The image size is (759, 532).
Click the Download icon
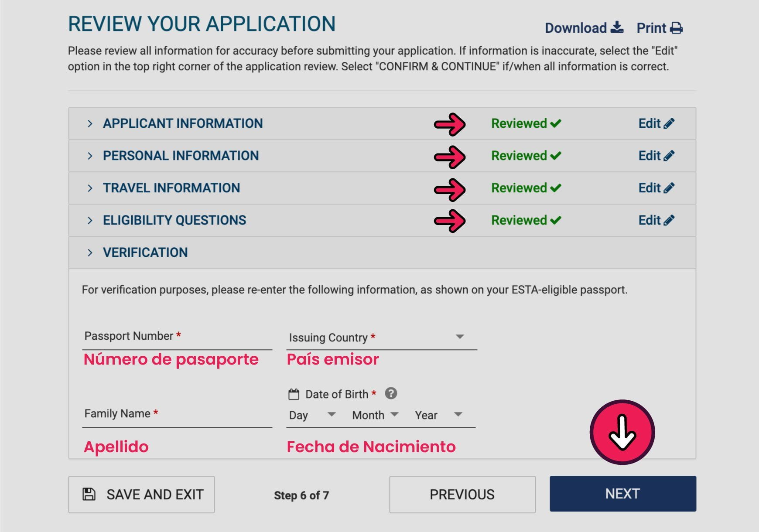coord(617,27)
